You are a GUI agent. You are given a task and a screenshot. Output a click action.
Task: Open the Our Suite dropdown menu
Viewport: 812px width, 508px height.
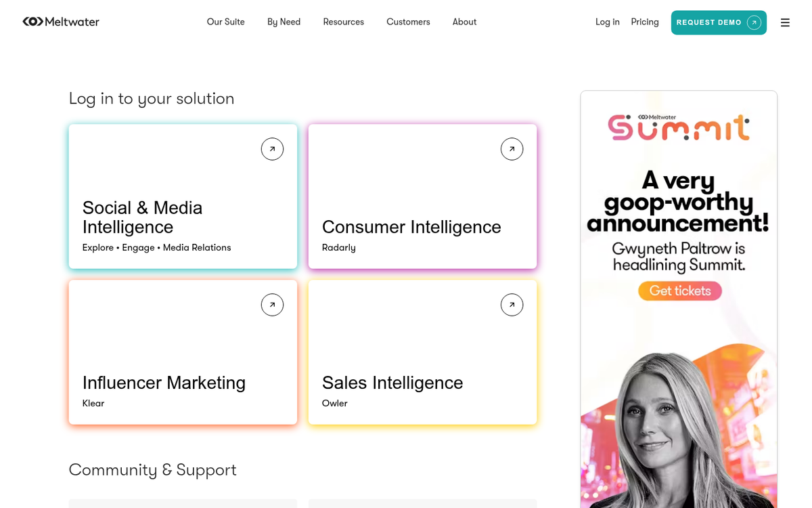tap(225, 22)
